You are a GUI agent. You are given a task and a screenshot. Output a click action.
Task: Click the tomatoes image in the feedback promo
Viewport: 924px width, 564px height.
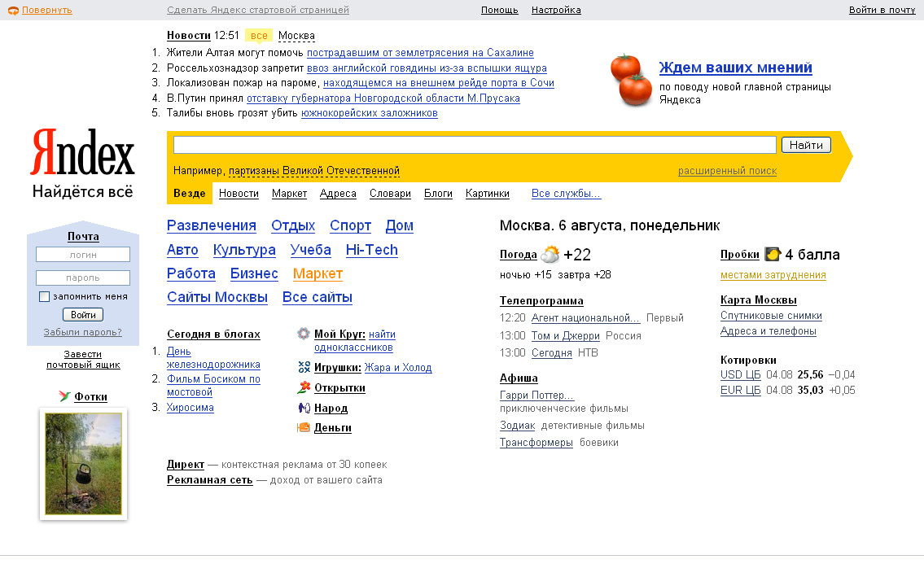[x=631, y=80]
